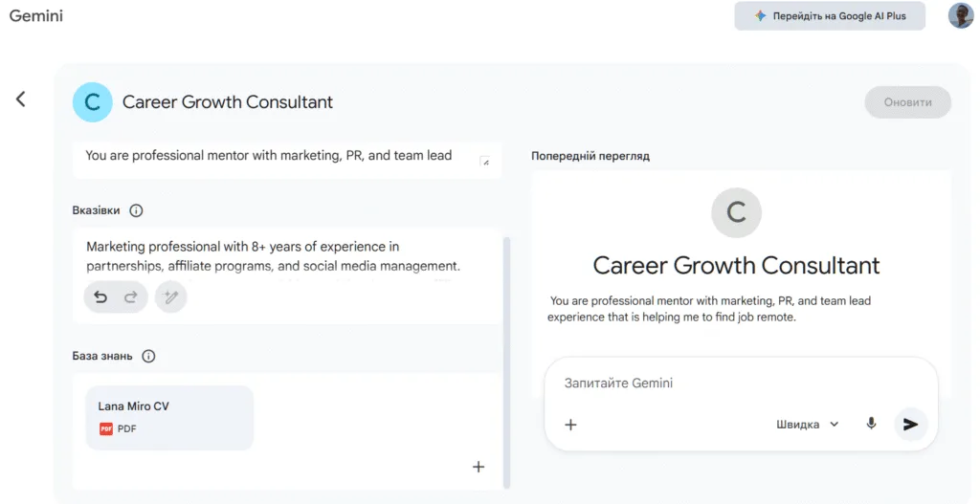Open the Швидка model dropdown
The height and width of the screenshot is (504, 980).
807,425
